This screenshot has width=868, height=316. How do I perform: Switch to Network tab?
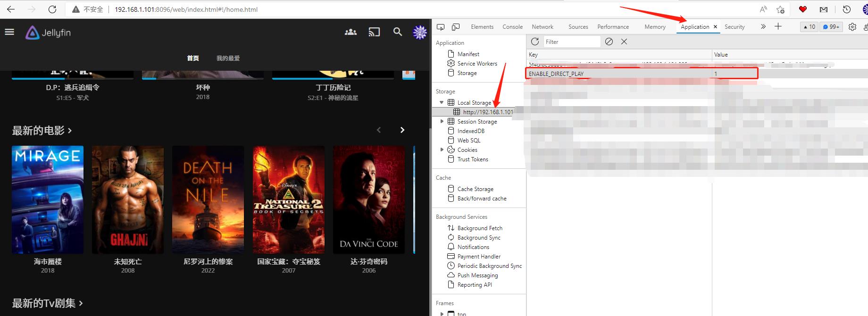pyautogui.click(x=542, y=27)
